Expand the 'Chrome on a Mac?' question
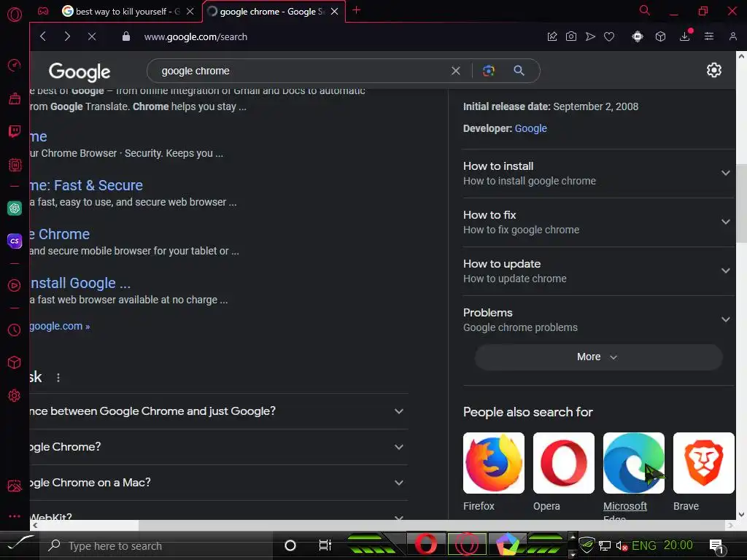The height and width of the screenshot is (560, 747). 219,483
